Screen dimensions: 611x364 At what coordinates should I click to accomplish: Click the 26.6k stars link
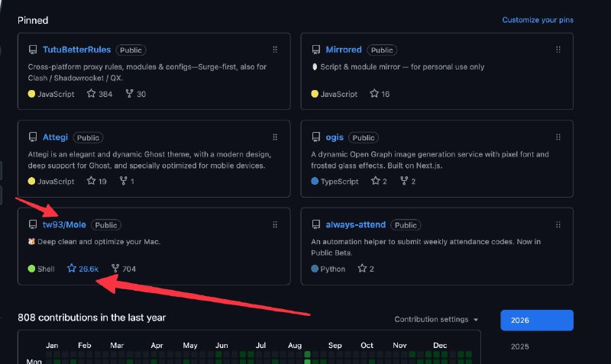[89, 269]
